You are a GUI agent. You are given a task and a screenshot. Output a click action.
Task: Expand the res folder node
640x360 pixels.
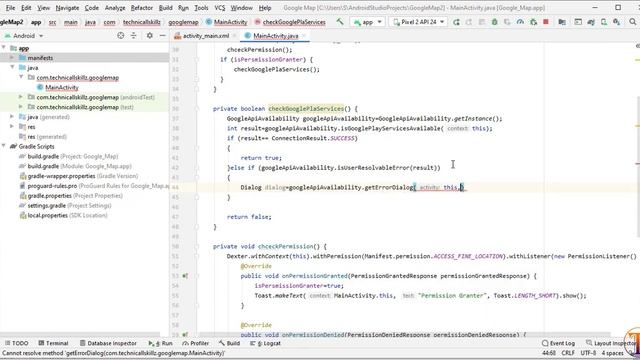tap(12, 127)
